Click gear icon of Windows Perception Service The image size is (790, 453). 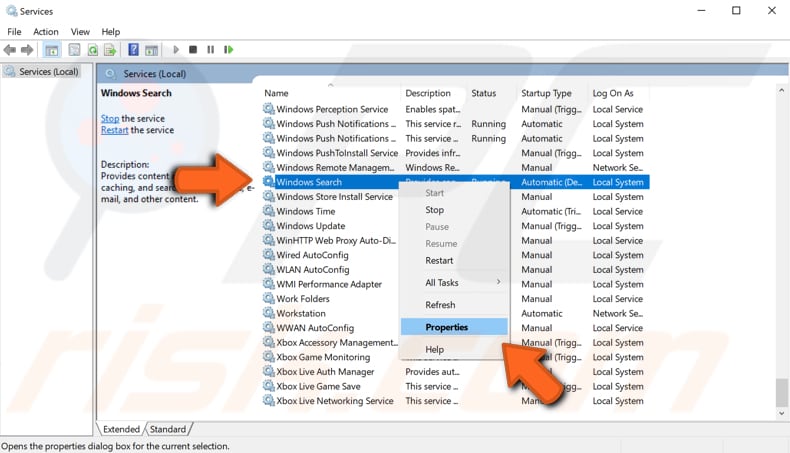tap(269, 109)
